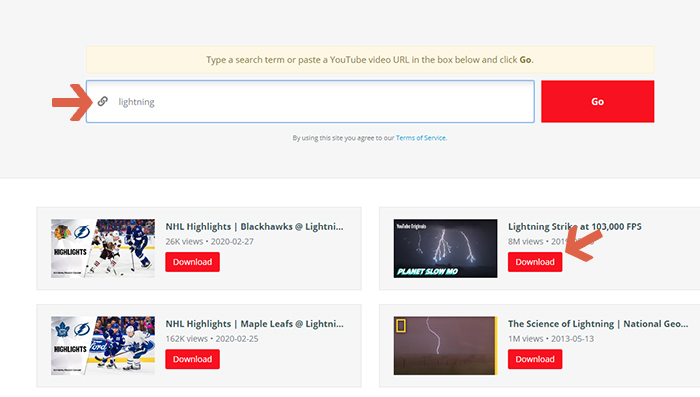Click the '162K views • 2020-02-25' text
Viewport: 700px width, 397px height.
(x=212, y=339)
